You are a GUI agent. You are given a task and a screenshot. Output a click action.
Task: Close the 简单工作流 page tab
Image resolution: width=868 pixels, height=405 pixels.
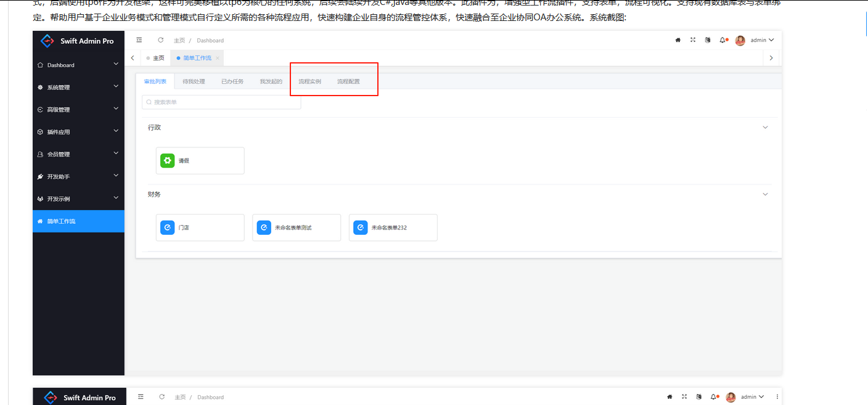click(218, 58)
